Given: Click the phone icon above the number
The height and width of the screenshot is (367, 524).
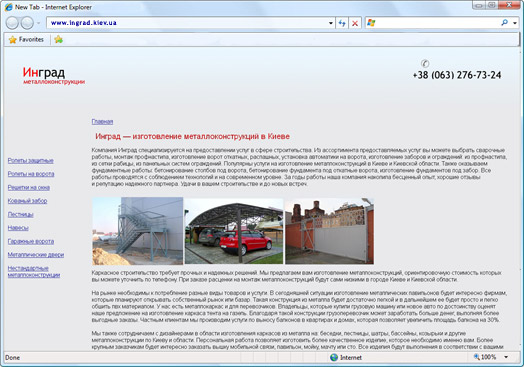Looking at the screenshot, I should point(425,63).
